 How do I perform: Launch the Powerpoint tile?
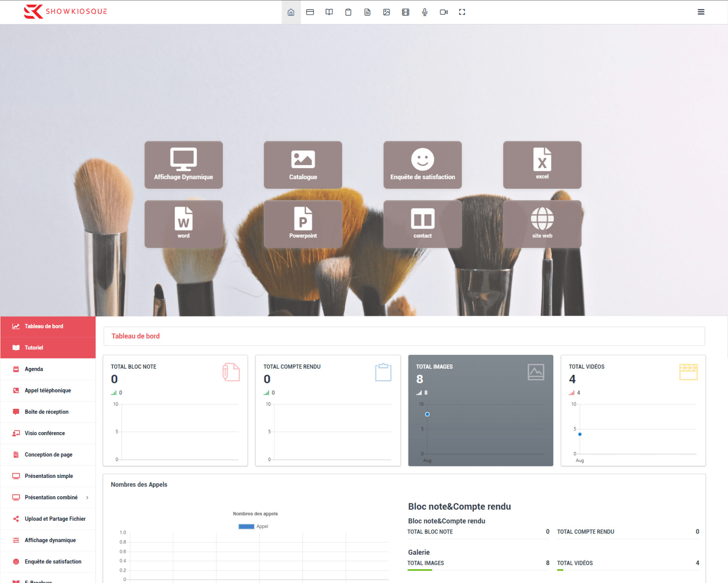click(303, 224)
